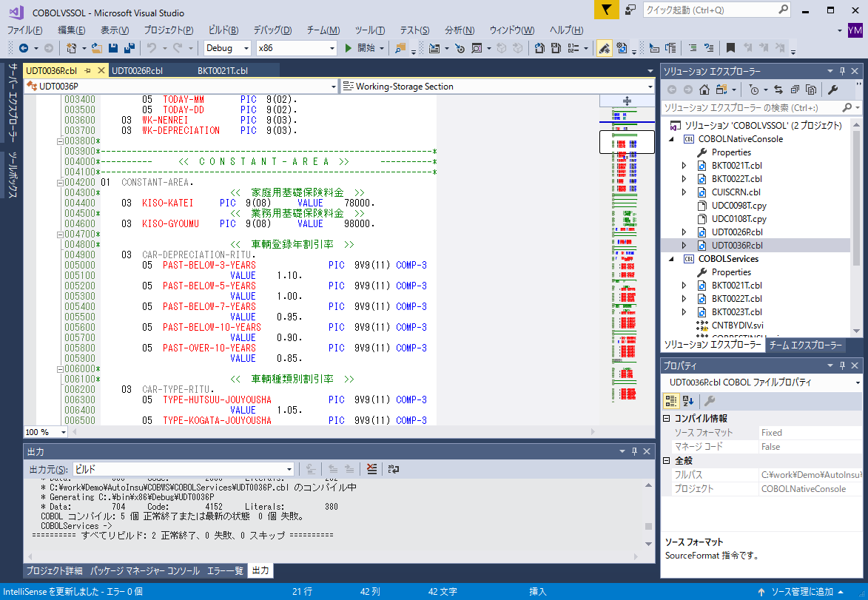This screenshot has width=868, height=600.
Task: Click the New Project toolbar icon
Action: pos(71,48)
